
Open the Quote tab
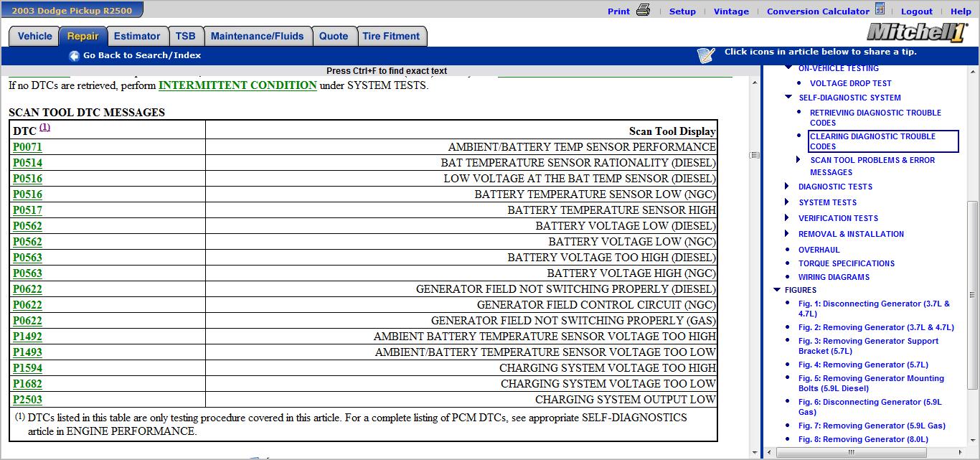(x=334, y=37)
